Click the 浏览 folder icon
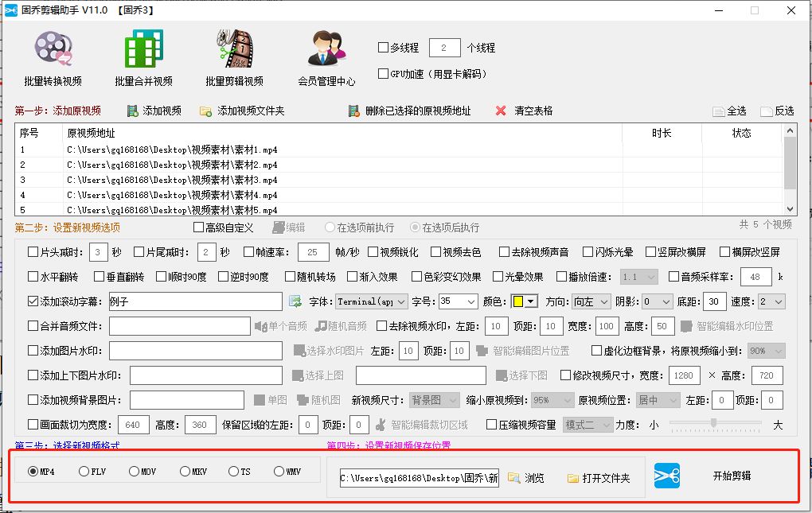812x513 pixels. tap(513, 478)
